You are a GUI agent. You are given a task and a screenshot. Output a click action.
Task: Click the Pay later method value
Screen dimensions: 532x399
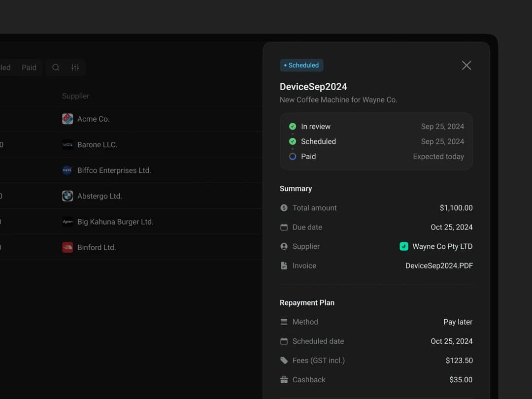458,322
